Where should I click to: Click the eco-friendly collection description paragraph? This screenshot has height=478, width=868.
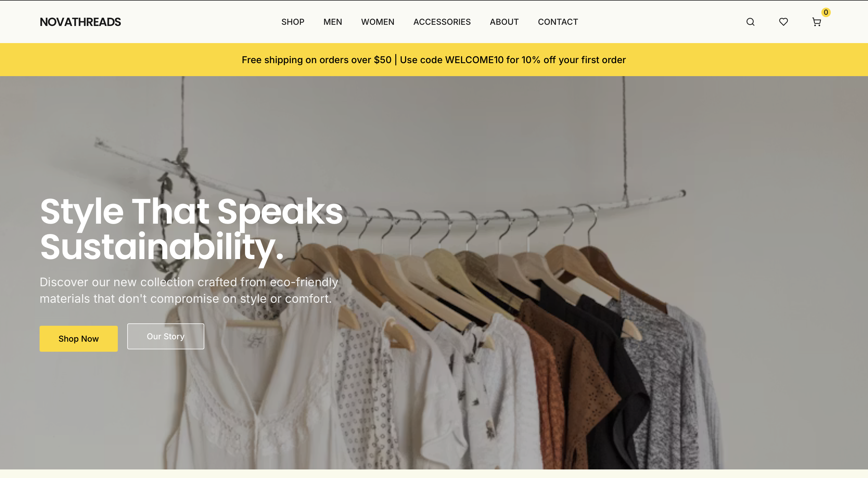(189, 290)
